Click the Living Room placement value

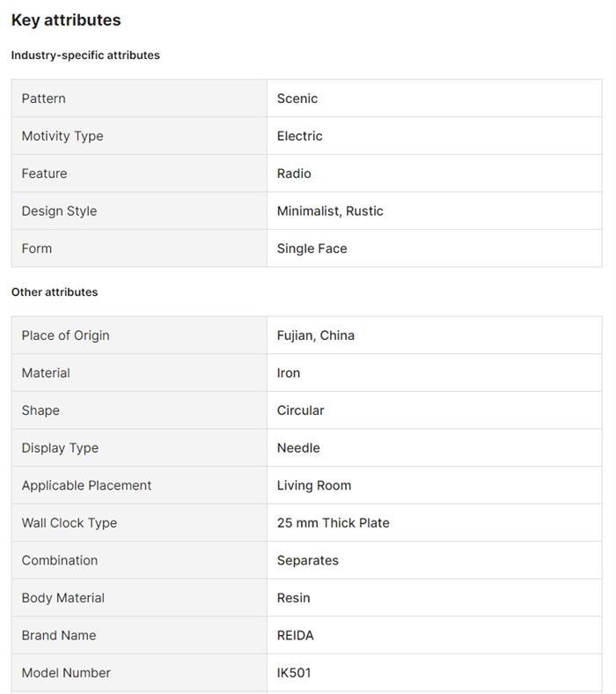click(x=314, y=485)
